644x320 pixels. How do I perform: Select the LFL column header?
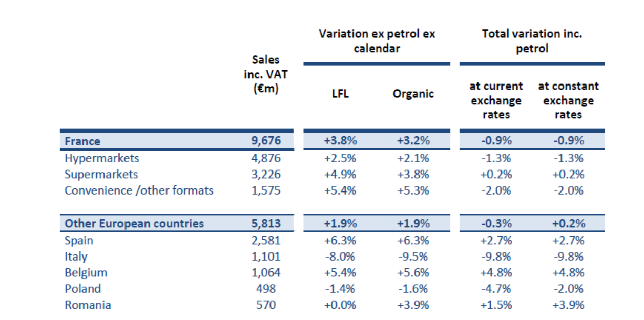(x=340, y=94)
